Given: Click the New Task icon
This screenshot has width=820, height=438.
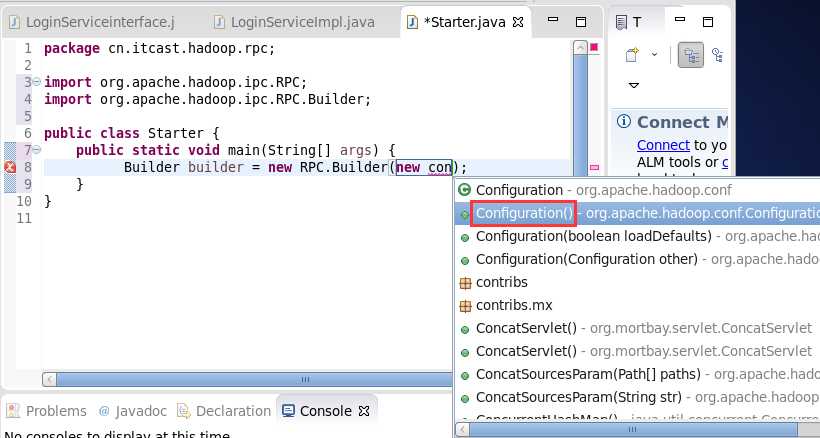Looking at the screenshot, I should pos(632,54).
